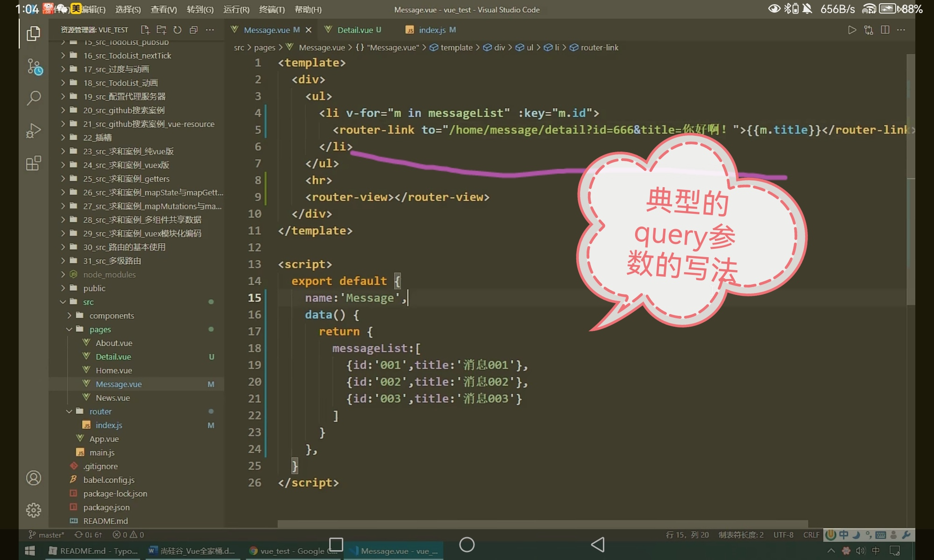
Task: Click the New File icon in the explorer header
Action: [145, 30]
